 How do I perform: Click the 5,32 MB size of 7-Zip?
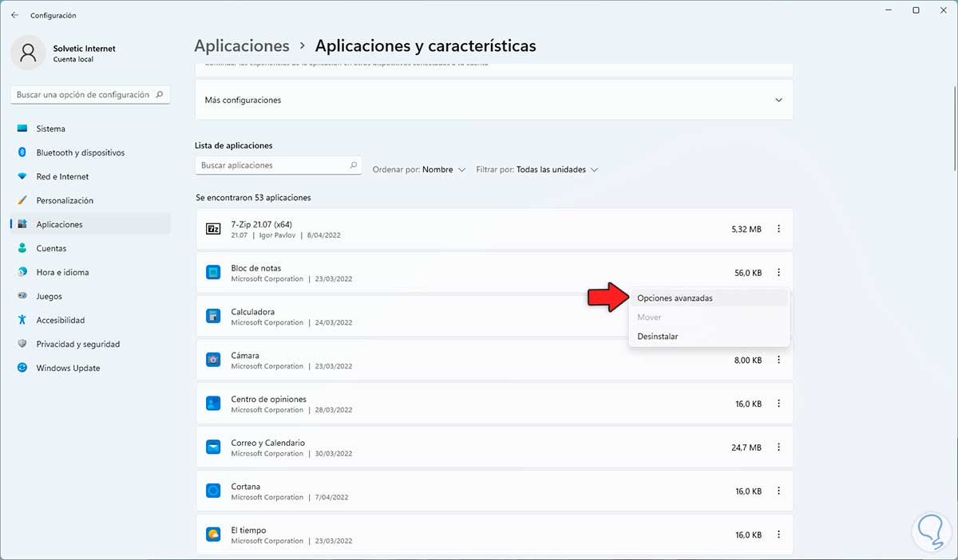(x=746, y=229)
